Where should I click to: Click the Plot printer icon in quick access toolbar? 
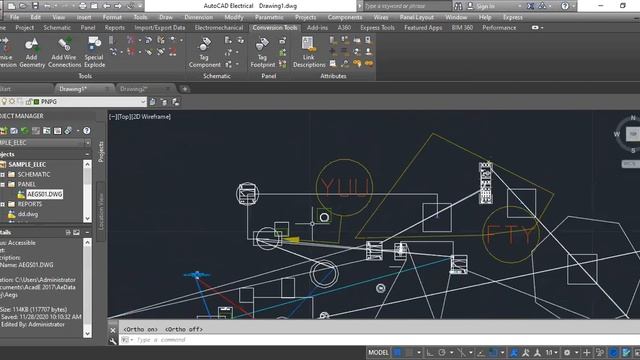(82, 6)
